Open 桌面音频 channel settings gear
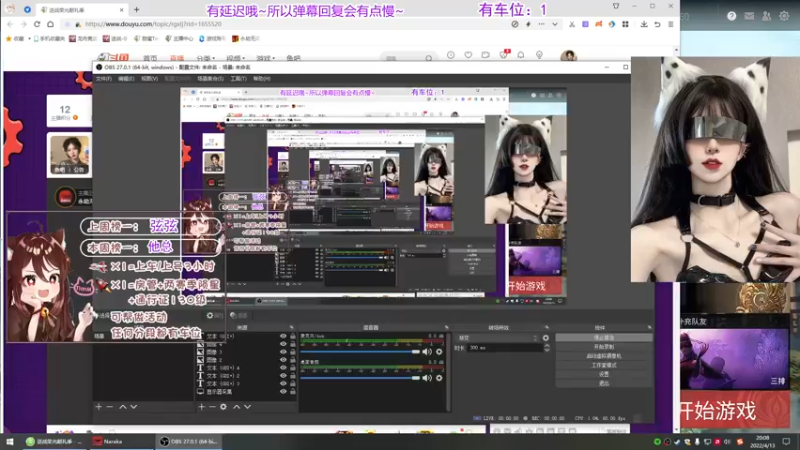Viewport: 800px width, 450px height. [x=439, y=378]
